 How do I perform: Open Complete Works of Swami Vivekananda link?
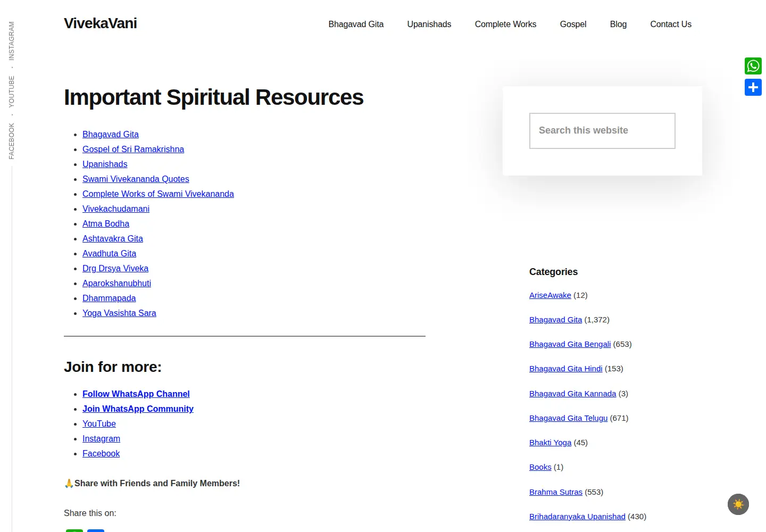(158, 194)
